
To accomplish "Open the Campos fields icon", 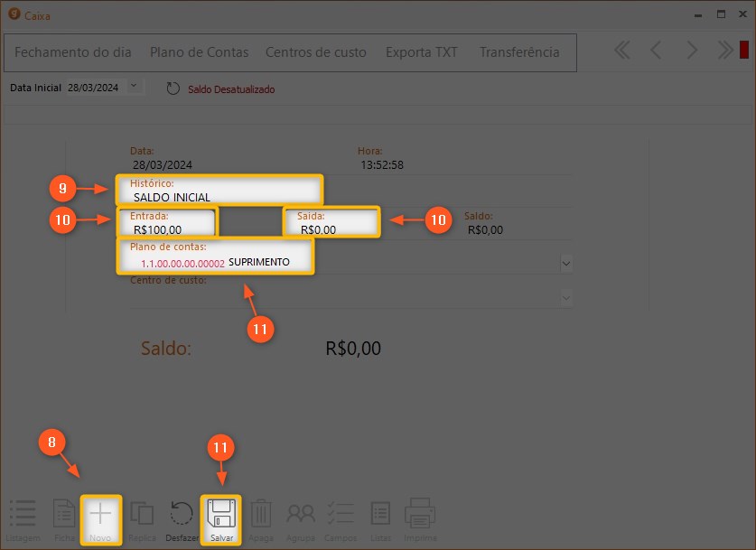I will click(x=341, y=514).
